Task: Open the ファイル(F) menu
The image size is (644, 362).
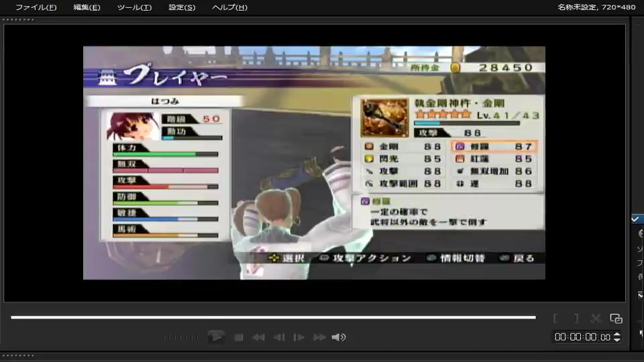Action: tap(36, 7)
